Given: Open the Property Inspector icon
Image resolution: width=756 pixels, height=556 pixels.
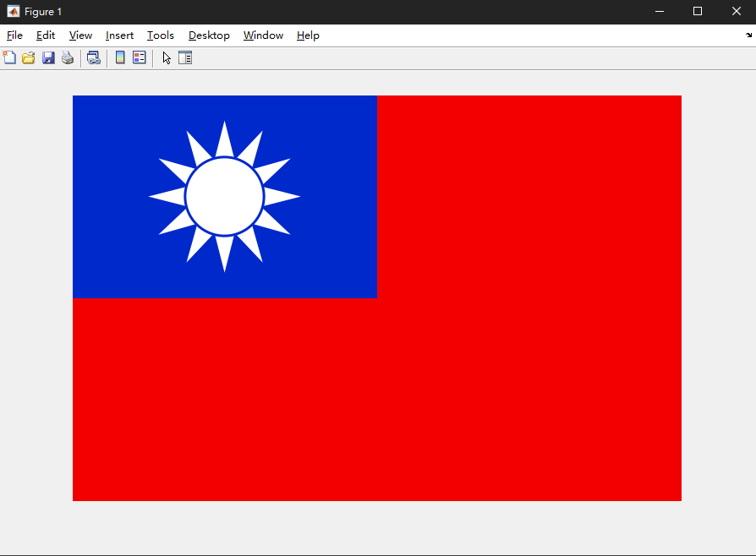Looking at the screenshot, I should 185,57.
